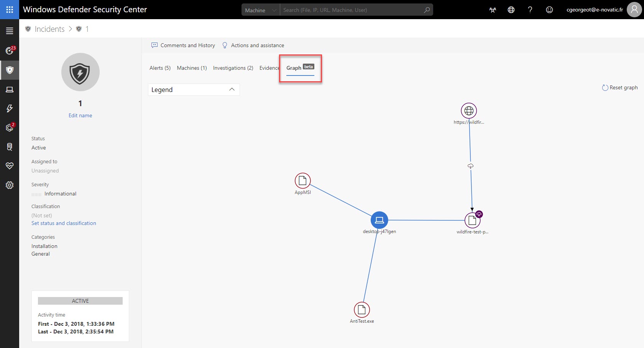Image resolution: width=644 pixels, height=348 pixels.
Task: Click incident 1 breadcrumb item
Action: click(87, 29)
